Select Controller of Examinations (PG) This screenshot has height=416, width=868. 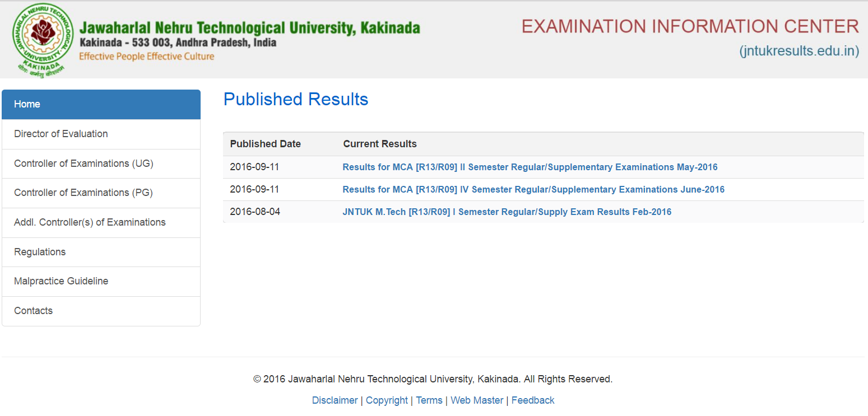101,193
